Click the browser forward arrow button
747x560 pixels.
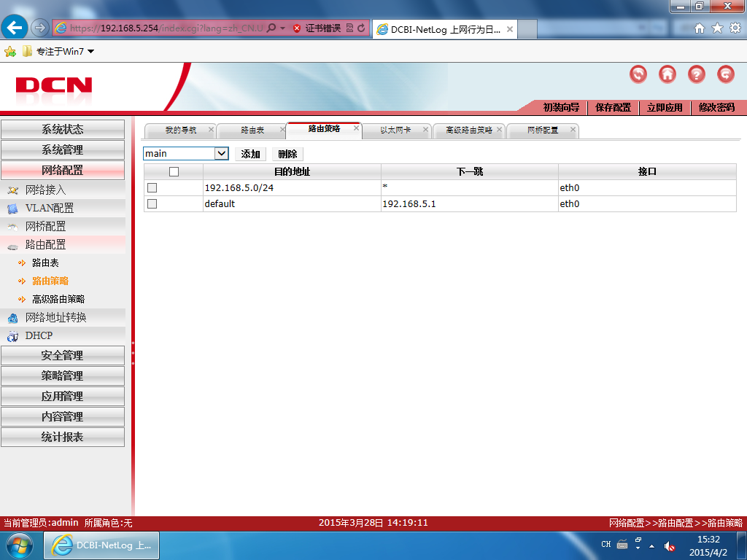[x=40, y=28]
